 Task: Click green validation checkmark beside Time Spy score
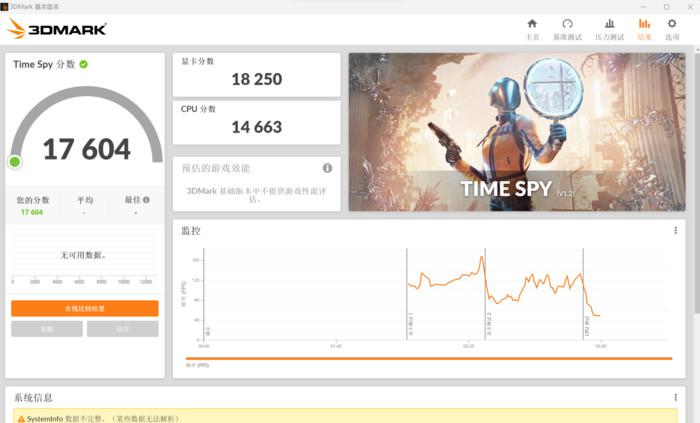[83, 64]
